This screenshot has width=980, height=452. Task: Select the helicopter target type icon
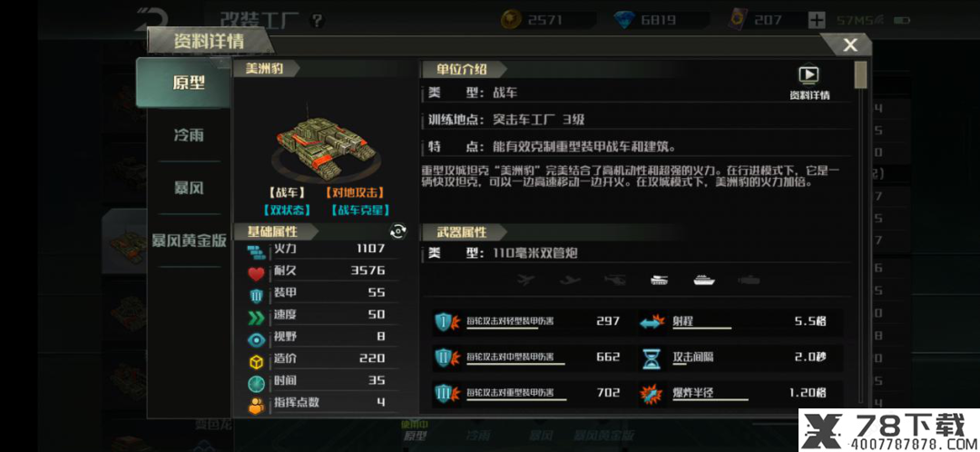click(615, 280)
